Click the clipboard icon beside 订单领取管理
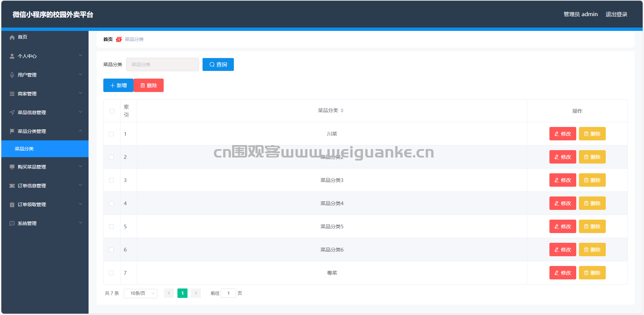 pos(12,205)
